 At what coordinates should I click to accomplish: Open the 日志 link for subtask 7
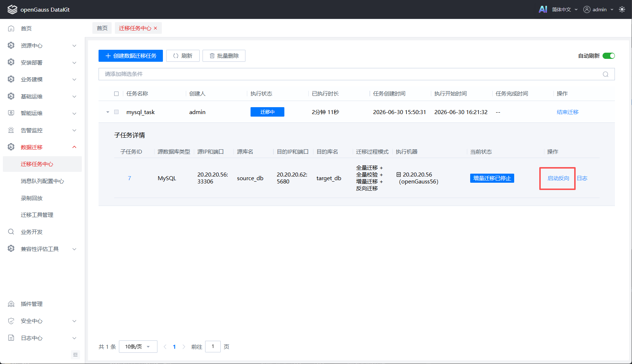[x=582, y=178]
